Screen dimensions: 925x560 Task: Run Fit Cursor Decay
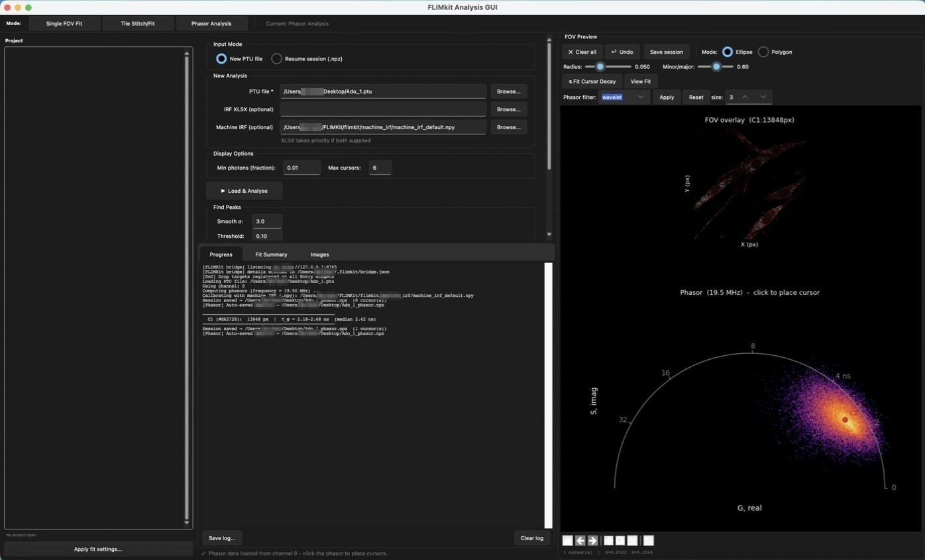point(592,82)
